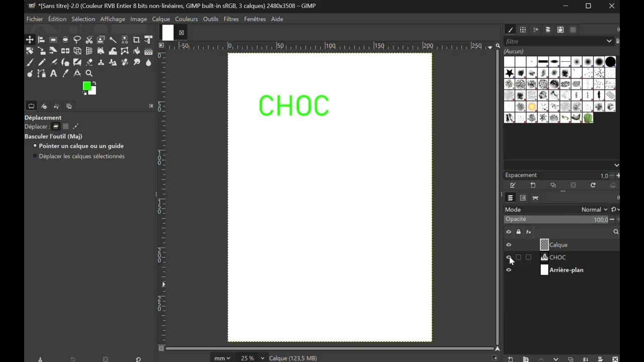Image resolution: width=644 pixels, height=362 pixels.
Task: Open the Calque menu
Action: [161, 19]
